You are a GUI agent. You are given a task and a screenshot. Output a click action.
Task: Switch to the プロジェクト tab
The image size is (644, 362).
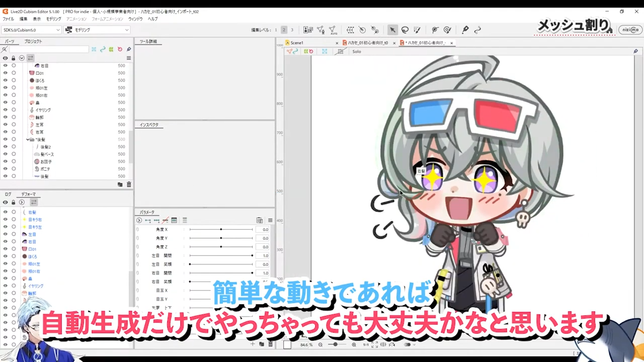pos(33,41)
